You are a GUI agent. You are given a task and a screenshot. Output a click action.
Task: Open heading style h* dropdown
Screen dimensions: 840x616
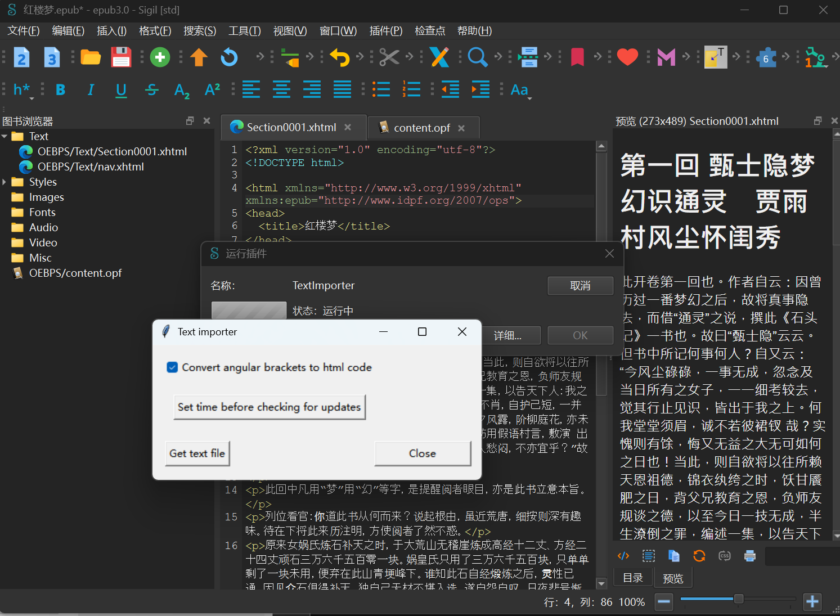tap(23, 90)
